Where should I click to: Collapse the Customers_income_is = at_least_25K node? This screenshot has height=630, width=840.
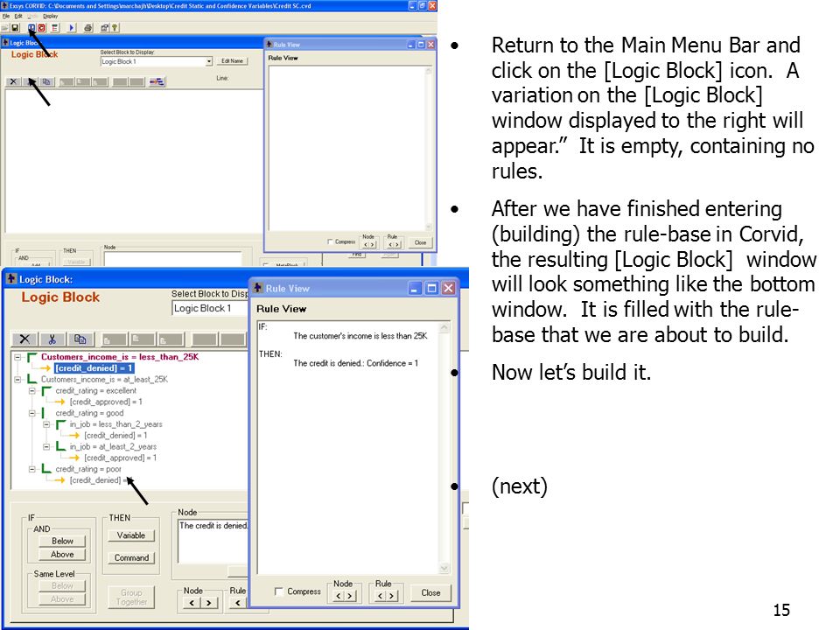[x=17, y=379]
